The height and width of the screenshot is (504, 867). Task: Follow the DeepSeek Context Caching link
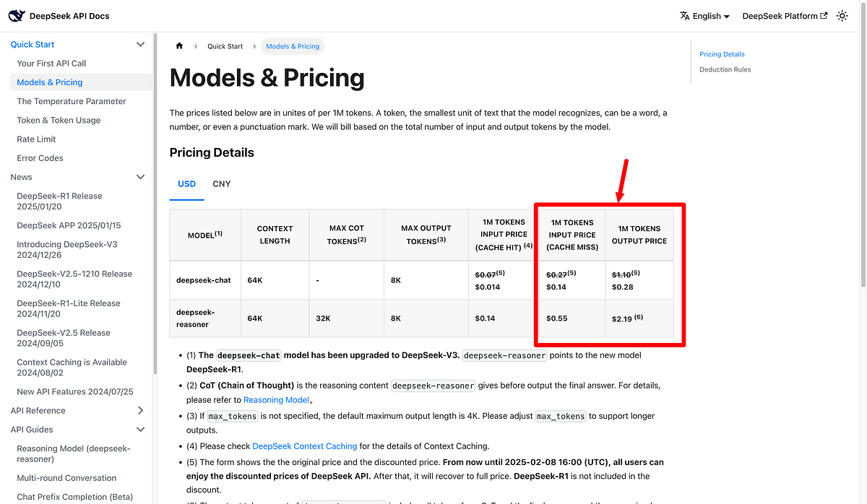pos(305,446)
